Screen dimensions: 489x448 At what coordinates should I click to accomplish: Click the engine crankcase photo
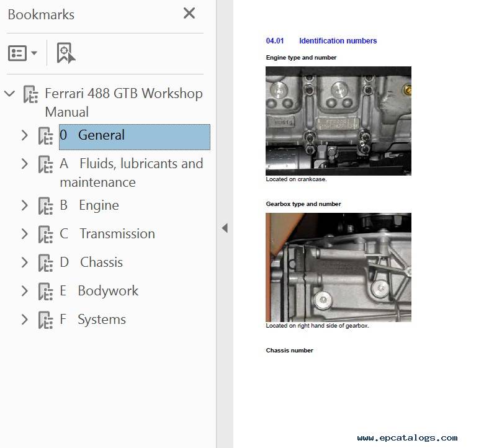(338, 121)
